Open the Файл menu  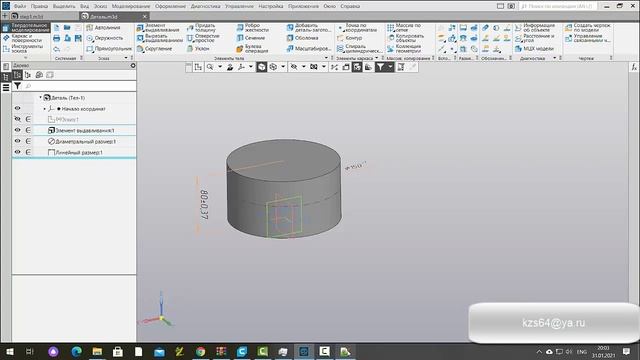click(x=20, y=6)
